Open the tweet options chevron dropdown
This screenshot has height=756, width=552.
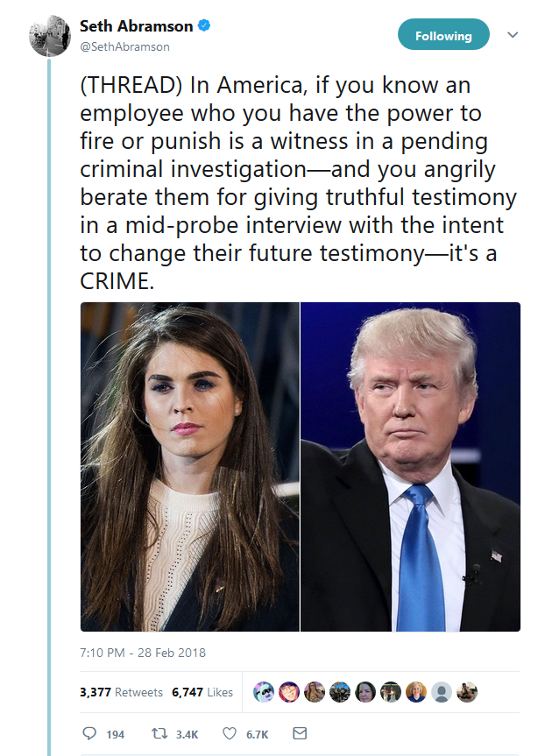(x=513, y=35)
